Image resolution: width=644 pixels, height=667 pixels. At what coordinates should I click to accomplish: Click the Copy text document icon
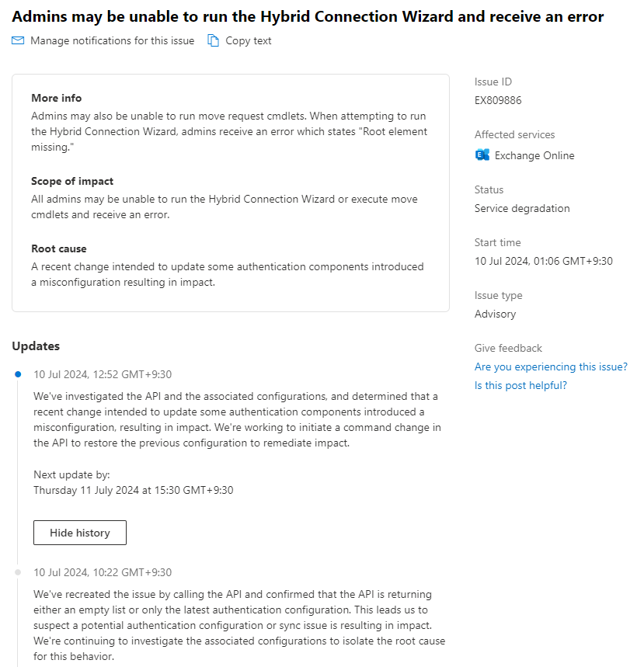[214, 40]
